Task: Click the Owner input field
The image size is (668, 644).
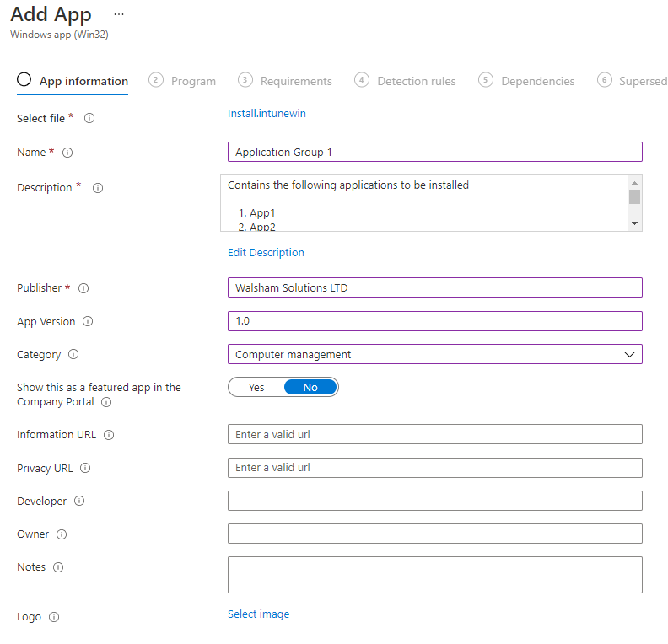Action: [435, 534]
